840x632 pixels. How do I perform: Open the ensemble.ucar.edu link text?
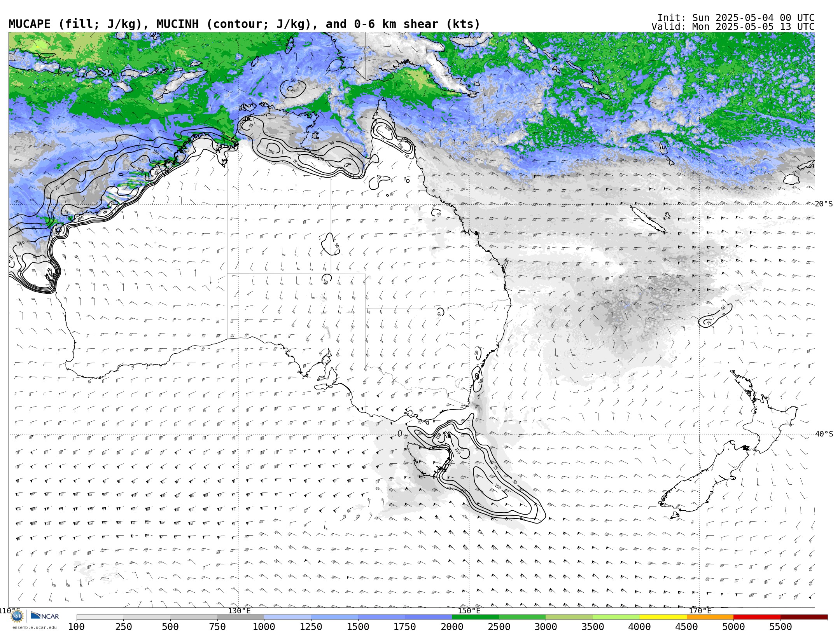[35, 627]
